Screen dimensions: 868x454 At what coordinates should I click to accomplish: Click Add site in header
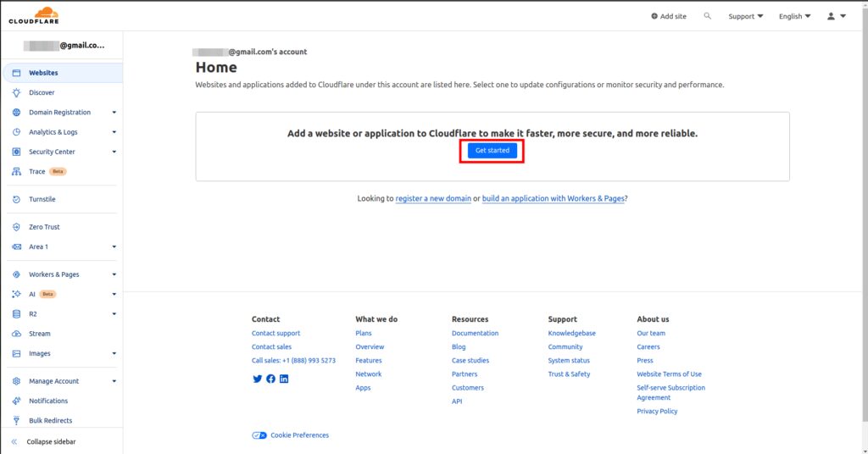669,17
